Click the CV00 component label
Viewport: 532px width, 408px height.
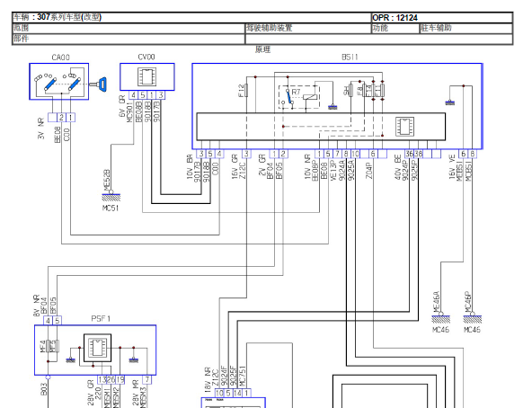coord(146,57)
